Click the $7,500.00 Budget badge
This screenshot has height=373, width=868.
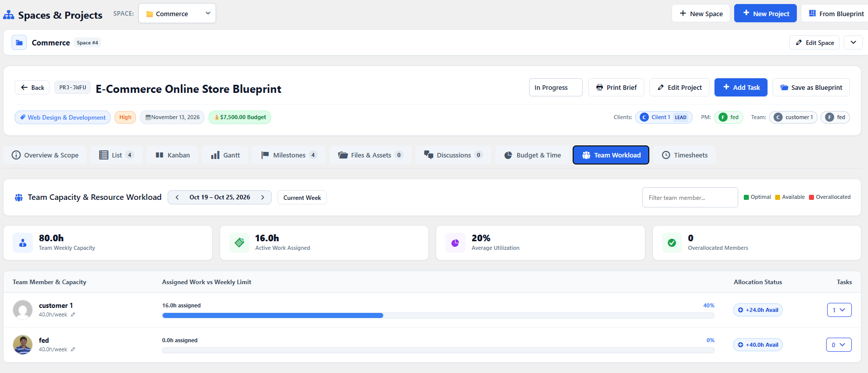click(240, 117)
